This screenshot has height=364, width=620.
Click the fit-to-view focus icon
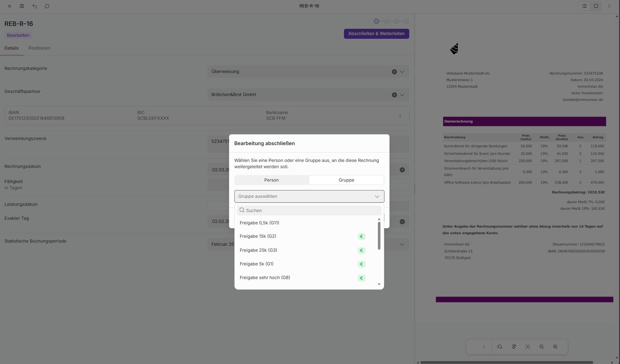pyautogui.click(x=528, y=347)
